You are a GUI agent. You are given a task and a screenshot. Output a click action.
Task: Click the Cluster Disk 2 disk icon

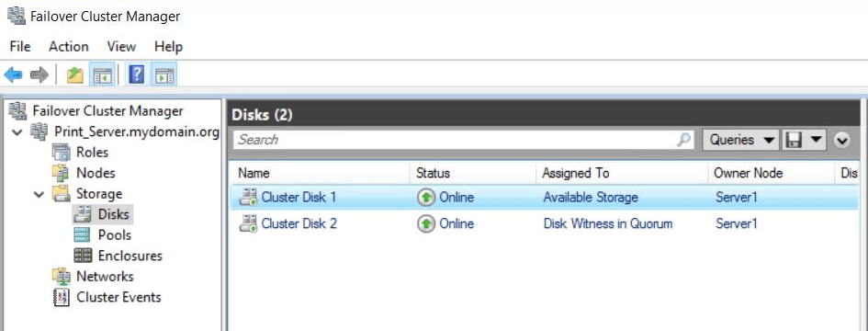[248, 223]
